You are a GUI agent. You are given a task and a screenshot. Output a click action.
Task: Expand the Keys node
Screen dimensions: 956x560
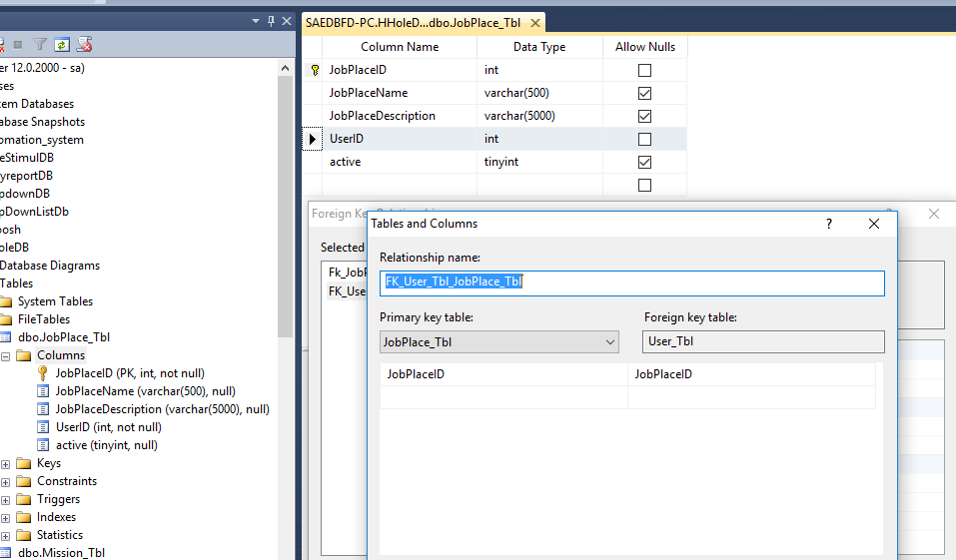(x=5, y=464)
